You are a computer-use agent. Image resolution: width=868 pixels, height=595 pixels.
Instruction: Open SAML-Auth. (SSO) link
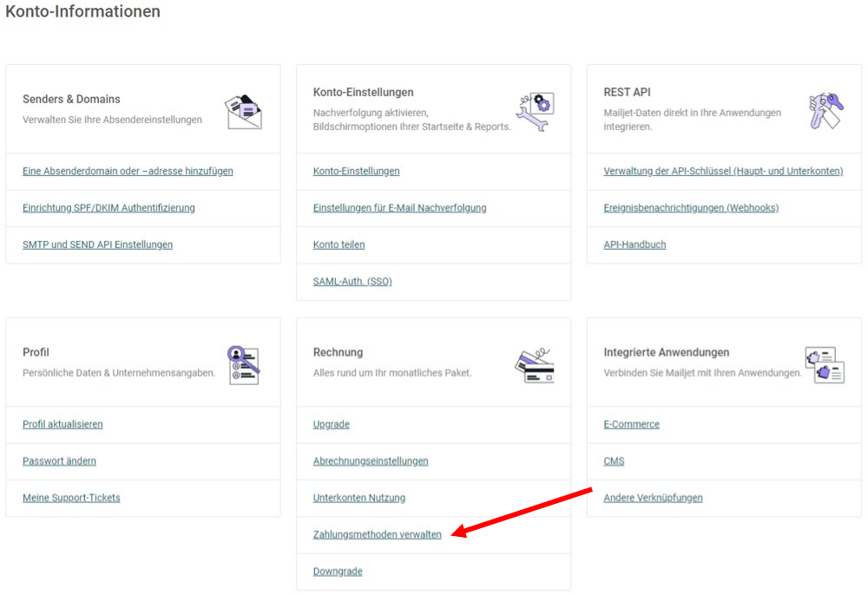coord(352,282)
